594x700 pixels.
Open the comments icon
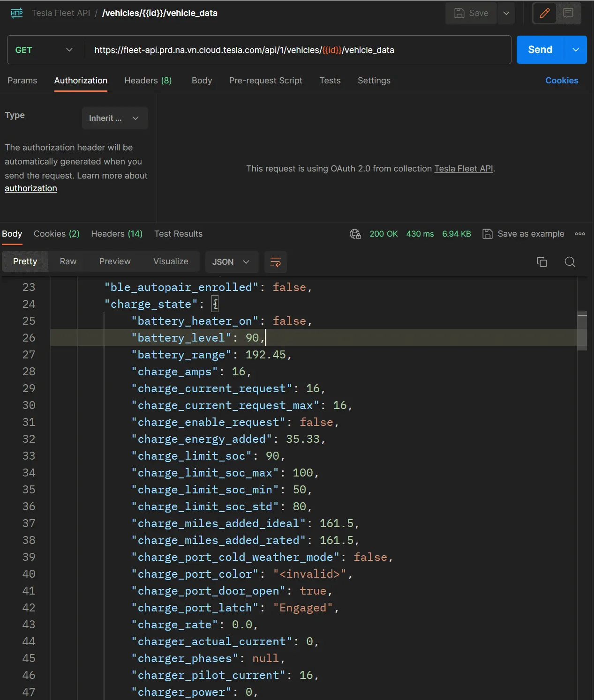tap(568, 13)
